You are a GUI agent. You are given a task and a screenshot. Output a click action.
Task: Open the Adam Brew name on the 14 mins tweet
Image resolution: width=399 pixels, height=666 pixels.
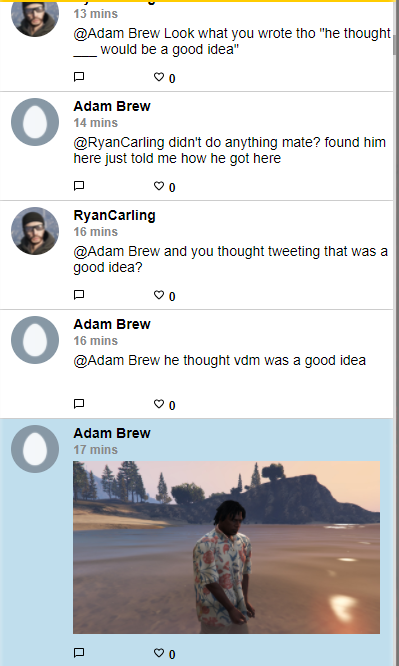tap(112, 106)
